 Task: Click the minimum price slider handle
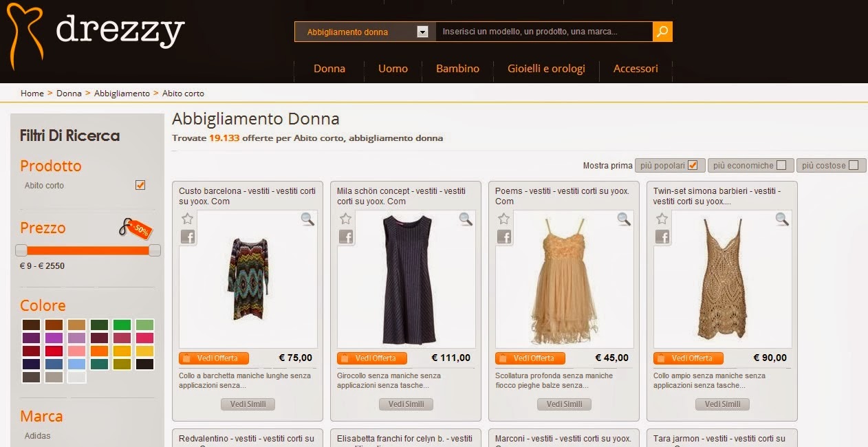[x=21, y=250]
